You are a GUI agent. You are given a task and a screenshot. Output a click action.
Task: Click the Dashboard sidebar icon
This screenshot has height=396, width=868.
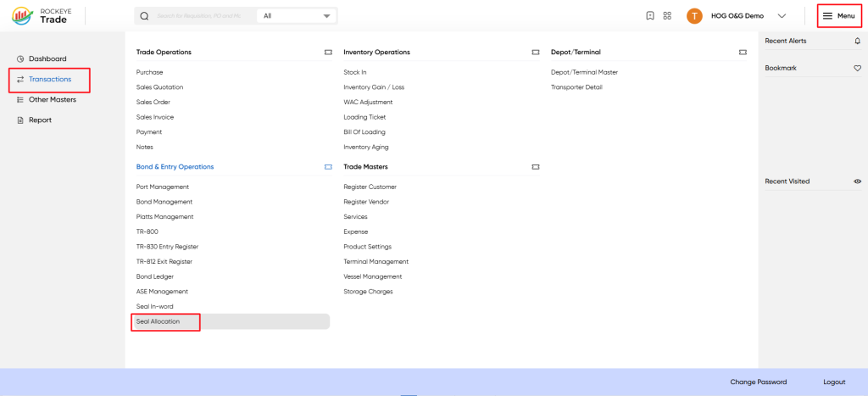click(20, 59)
